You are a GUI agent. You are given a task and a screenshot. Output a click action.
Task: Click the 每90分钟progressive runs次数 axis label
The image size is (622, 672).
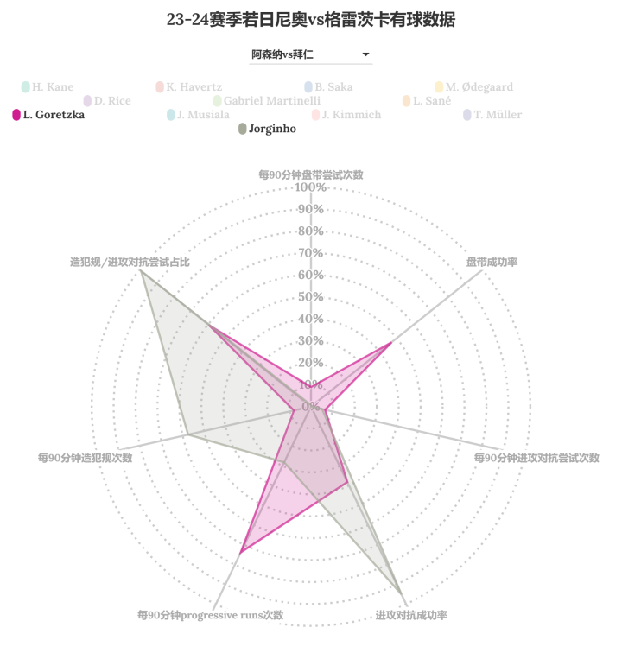coord(210,616)
